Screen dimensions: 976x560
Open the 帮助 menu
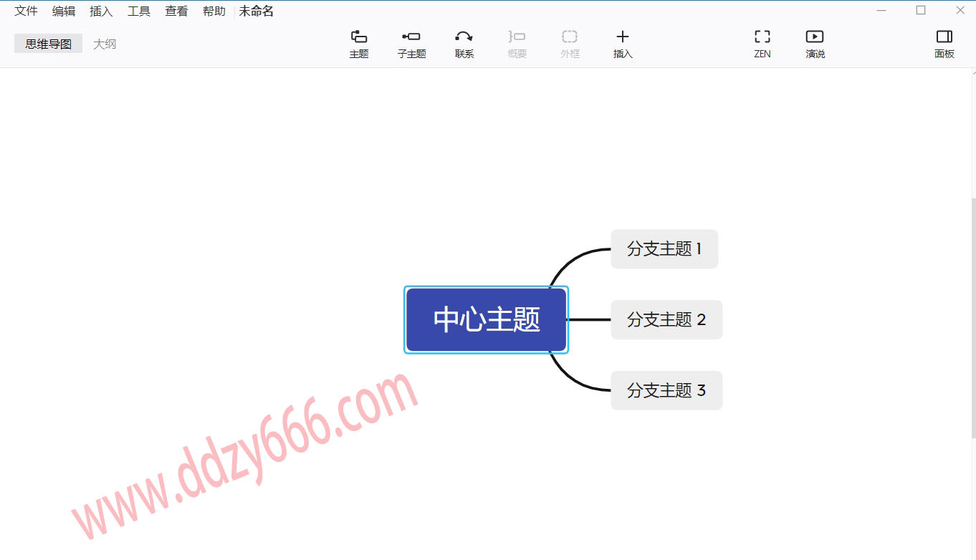[x=214, y=11]
